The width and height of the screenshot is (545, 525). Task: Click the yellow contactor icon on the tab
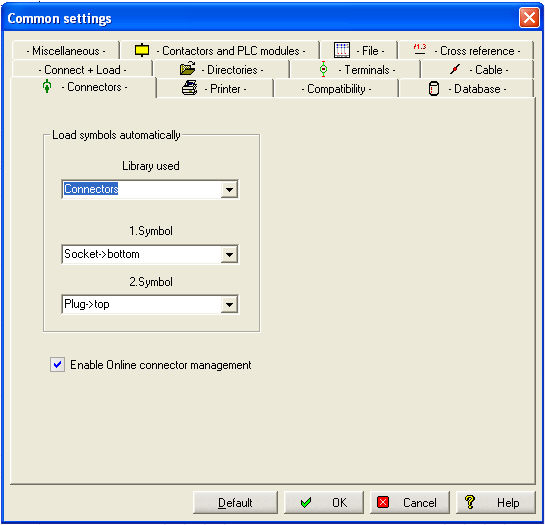click(x=142, y=50)
